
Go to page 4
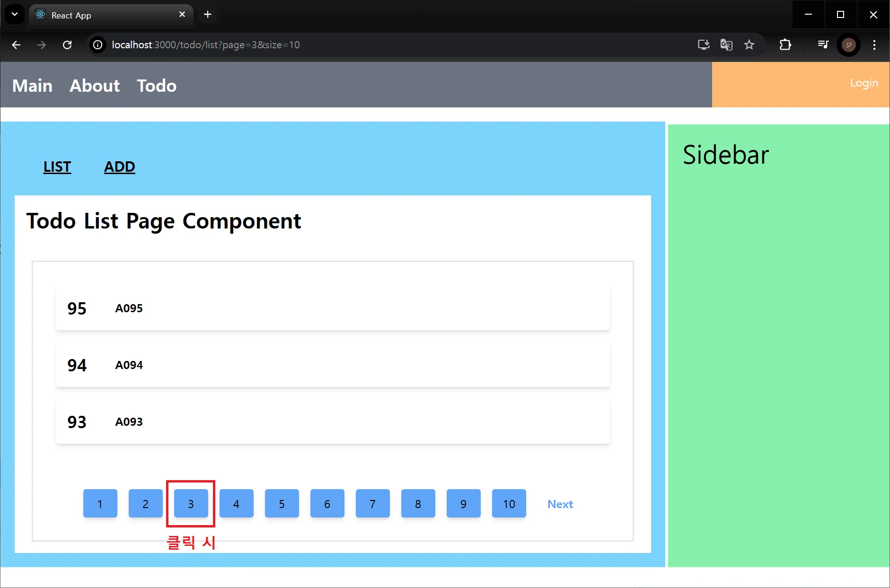tap(236, 504)
